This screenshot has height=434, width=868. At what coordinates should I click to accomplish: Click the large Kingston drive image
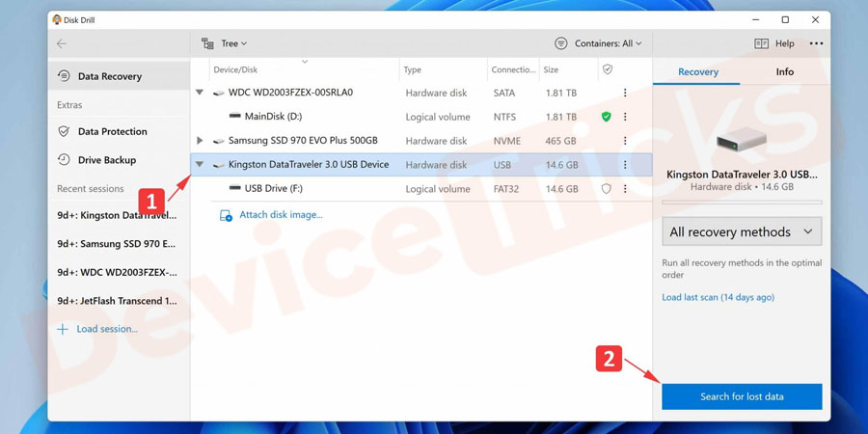pyautogui.click(x=742, y=140)
